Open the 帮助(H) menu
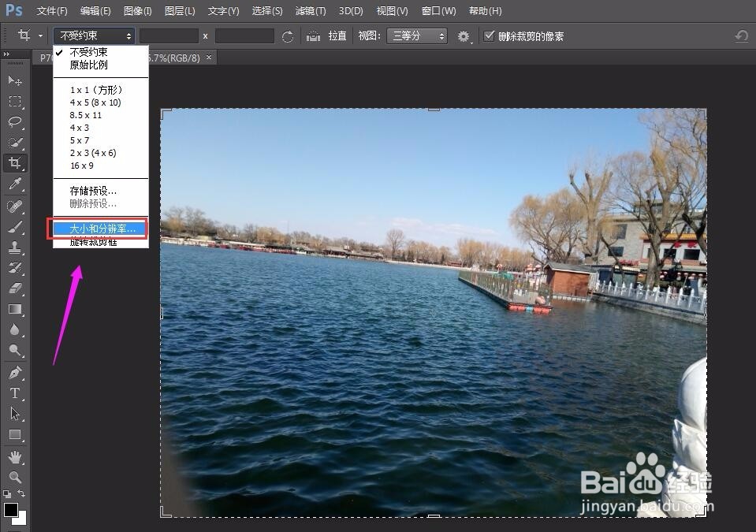The height and width of the screenshot is (532, 756). click(x=485, y=10)
